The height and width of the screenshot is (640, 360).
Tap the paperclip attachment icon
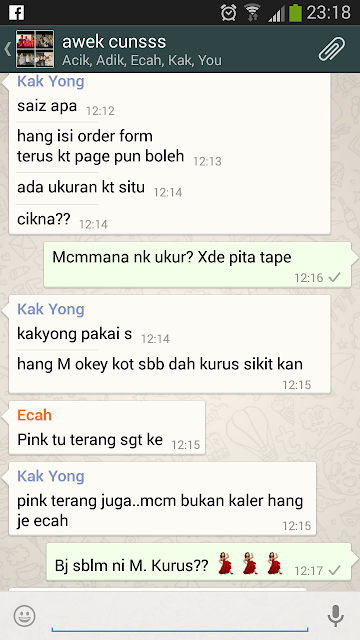[x=332, y=49]
